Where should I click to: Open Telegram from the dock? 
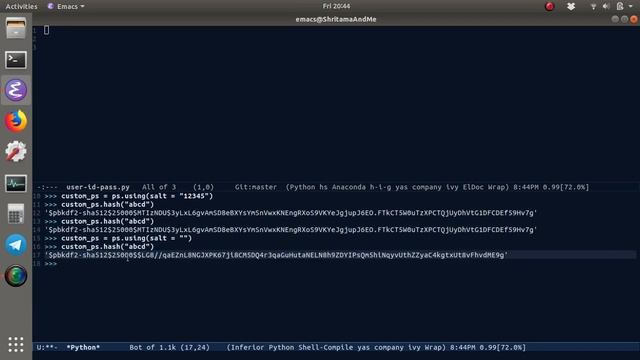tap(16, 245)
